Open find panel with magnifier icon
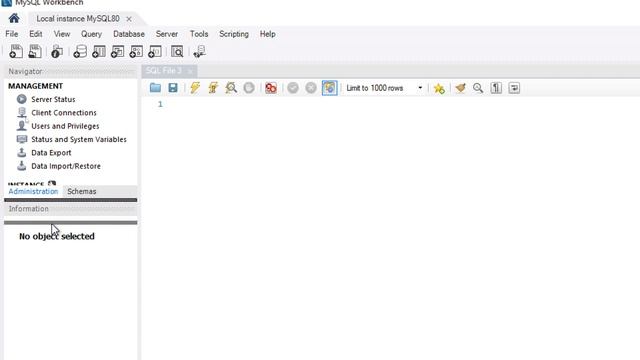The width and height of the screenshot is (640, 360). [478, 88]
